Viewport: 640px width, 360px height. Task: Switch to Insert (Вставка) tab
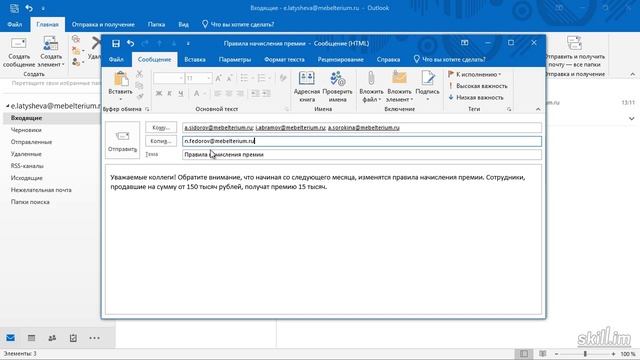pyautogui.click(x=195, y=60)
